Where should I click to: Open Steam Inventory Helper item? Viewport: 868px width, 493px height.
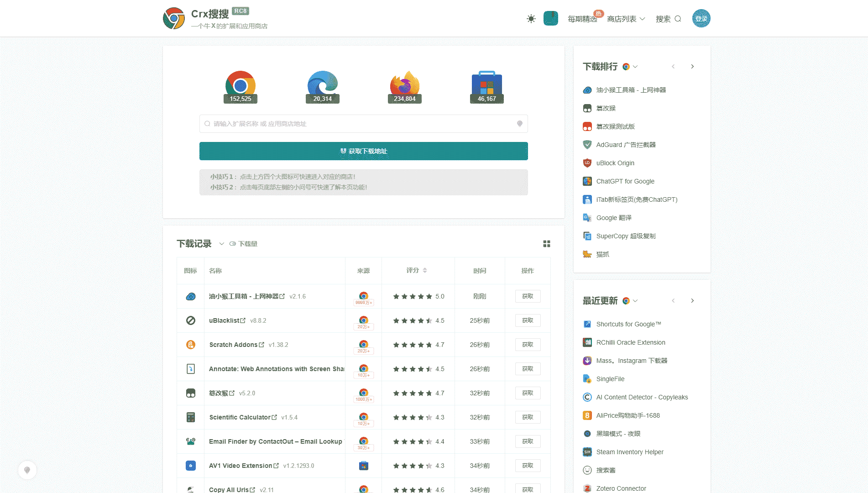click(x=623, y=452)
